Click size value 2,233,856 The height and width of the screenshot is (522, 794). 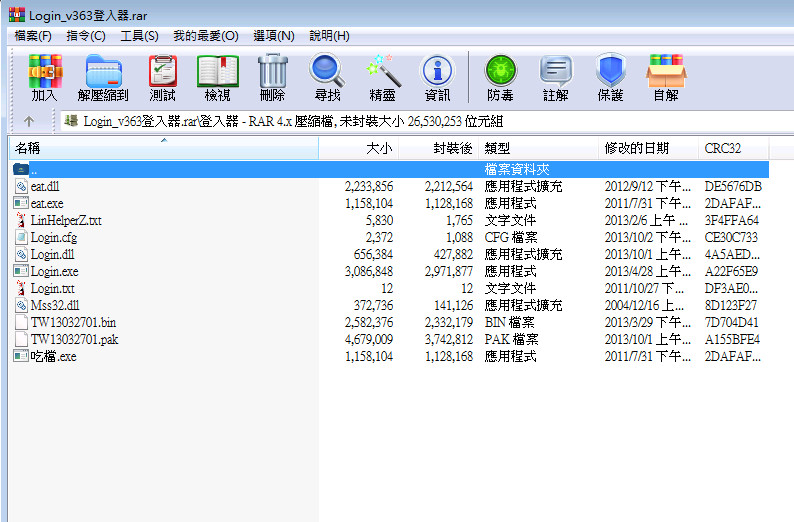pos(369,186)
